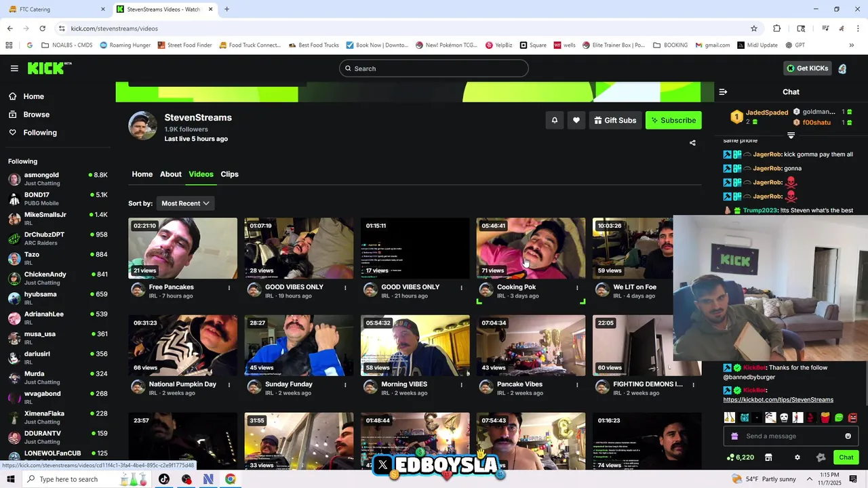
Task: Open options menu for Free Pancakes video
Action: point(229,288)
